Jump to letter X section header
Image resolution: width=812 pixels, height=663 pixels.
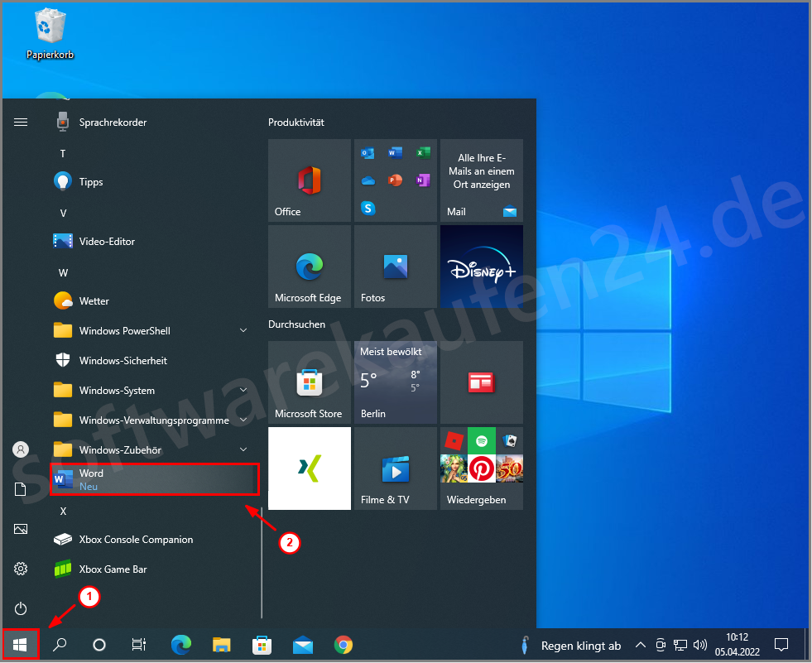[63, 512]
